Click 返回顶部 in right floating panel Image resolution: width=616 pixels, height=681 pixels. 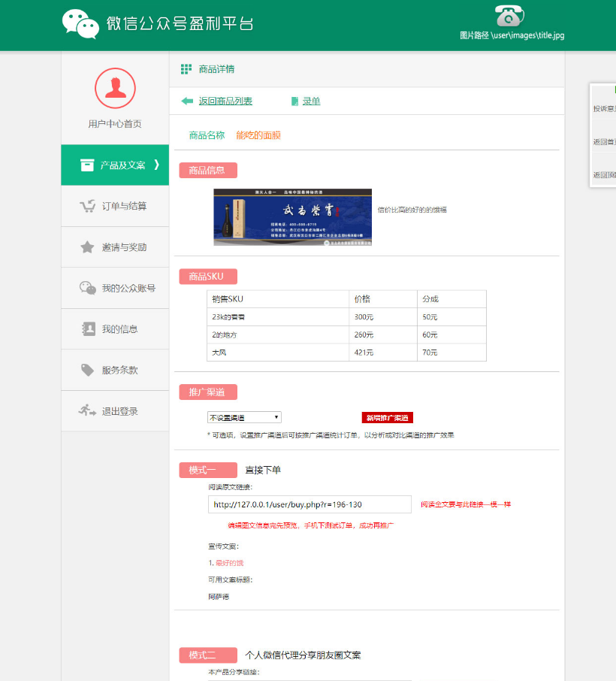pyautogui.click(x=604, y=174)
